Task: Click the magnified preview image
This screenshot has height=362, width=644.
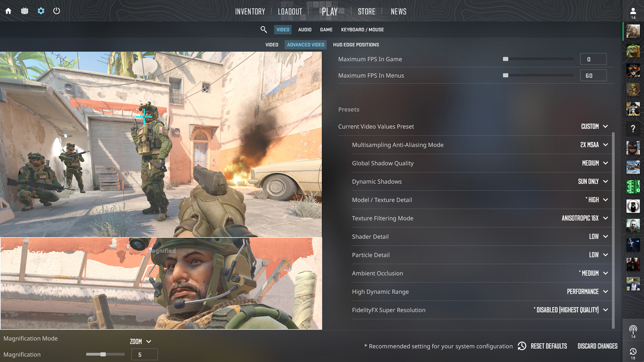Action: point(161,284)
